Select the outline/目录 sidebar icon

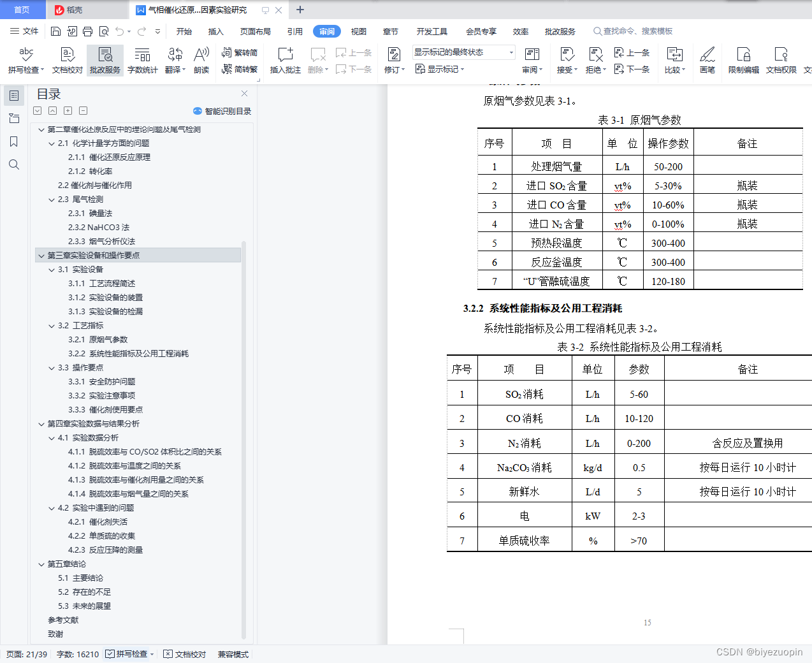14,96
